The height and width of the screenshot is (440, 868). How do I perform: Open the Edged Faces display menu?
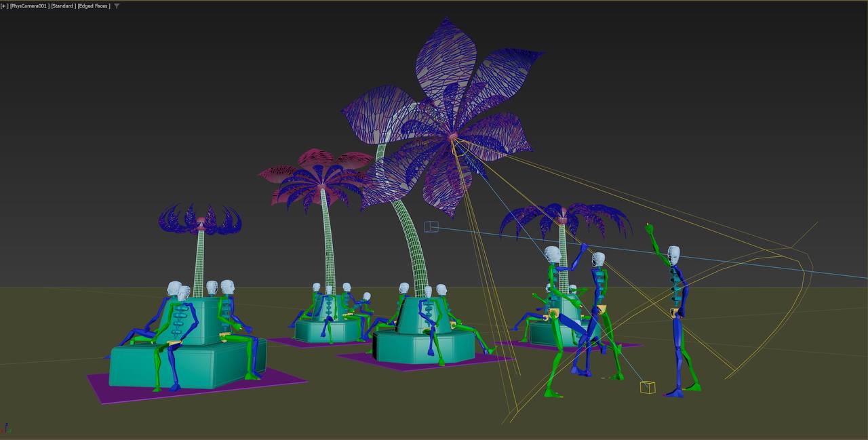pos(94,6)
